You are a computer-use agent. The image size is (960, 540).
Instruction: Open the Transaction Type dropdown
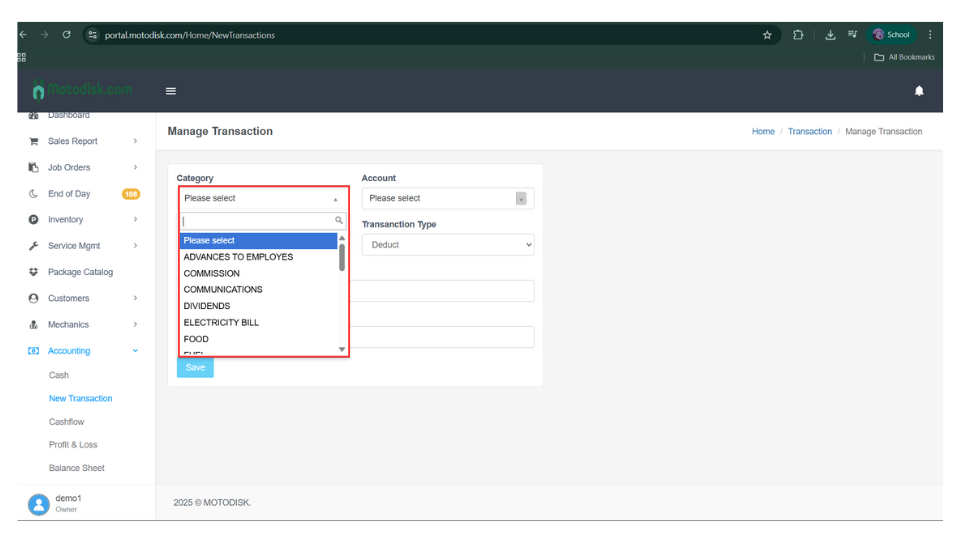click(448, 245)
